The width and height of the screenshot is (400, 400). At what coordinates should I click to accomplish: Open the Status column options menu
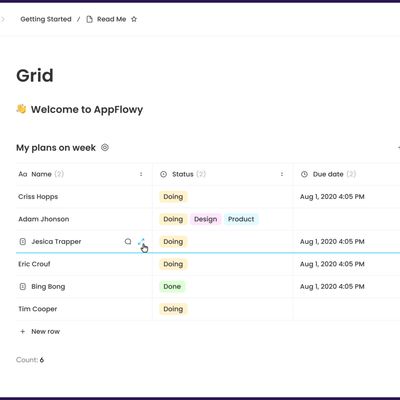tap(282, 174)
